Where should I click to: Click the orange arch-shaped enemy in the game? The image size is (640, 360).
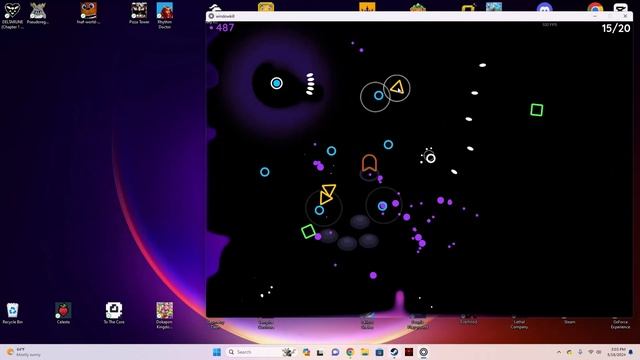[x=369, y=163]
